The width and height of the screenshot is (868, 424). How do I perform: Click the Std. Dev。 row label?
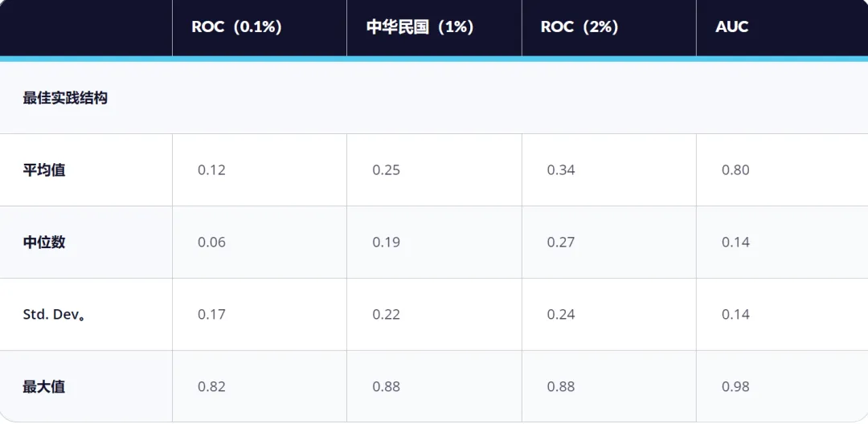coord(54,315)
